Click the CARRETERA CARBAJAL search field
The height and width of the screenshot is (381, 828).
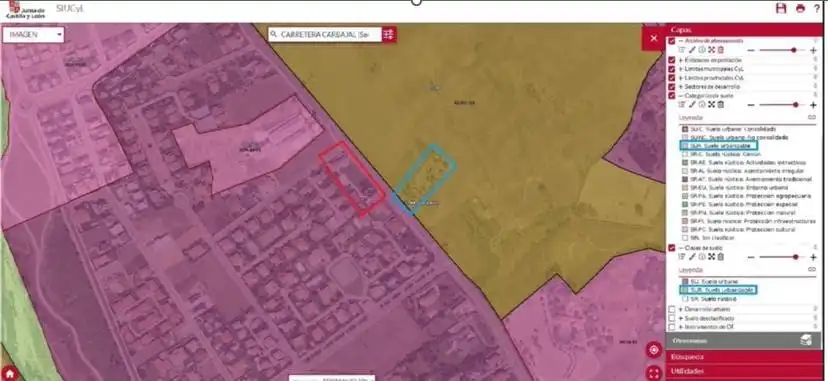(x=325, y=35)
